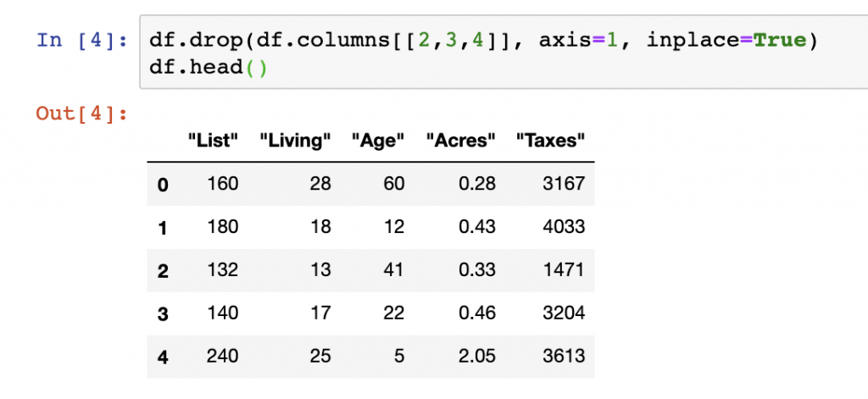
Task: Click Living value 17
Action: point(320,313)
